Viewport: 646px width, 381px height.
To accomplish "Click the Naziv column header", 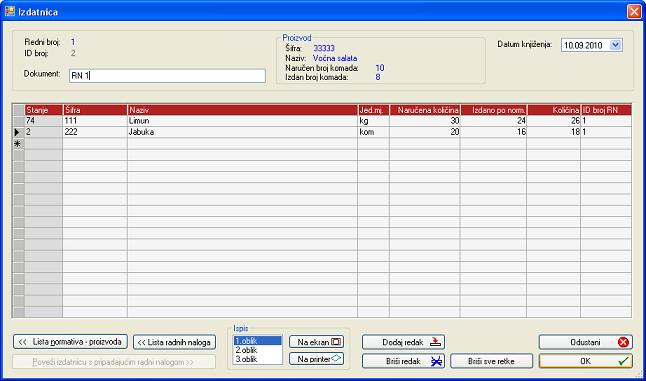I will 243,110.
